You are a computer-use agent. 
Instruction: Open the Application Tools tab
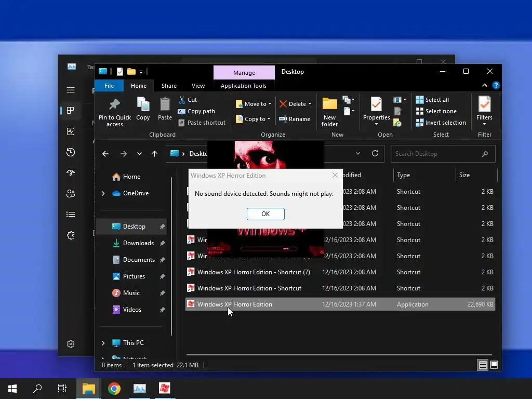(243, 86)
